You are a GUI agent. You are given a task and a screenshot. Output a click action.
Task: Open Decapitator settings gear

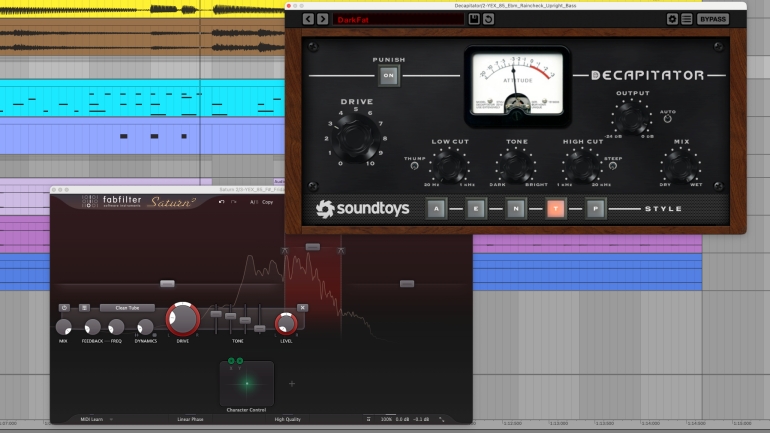672,19
